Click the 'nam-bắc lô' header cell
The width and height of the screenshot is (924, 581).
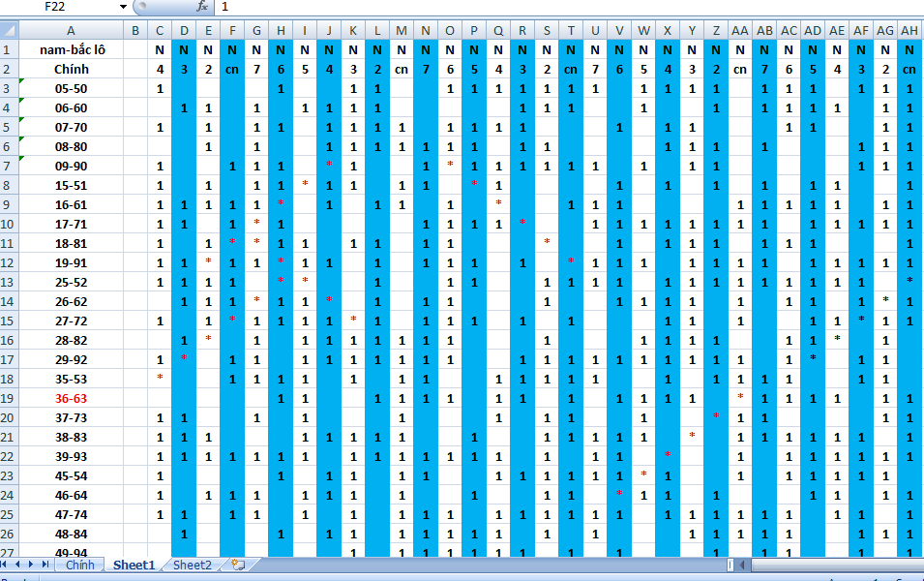coord(71,49)
